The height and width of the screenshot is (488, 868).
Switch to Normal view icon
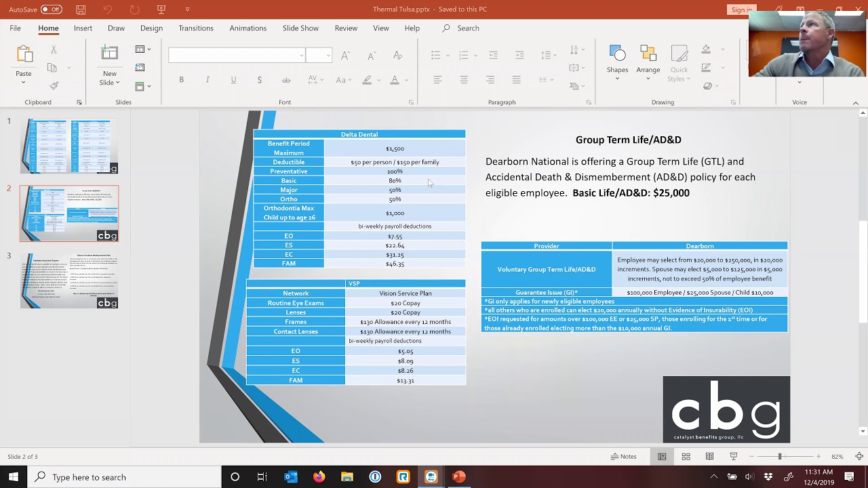(662, 456)
